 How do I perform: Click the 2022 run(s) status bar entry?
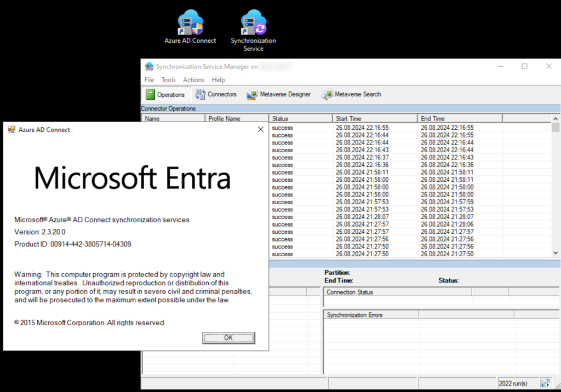pos(513,383)
